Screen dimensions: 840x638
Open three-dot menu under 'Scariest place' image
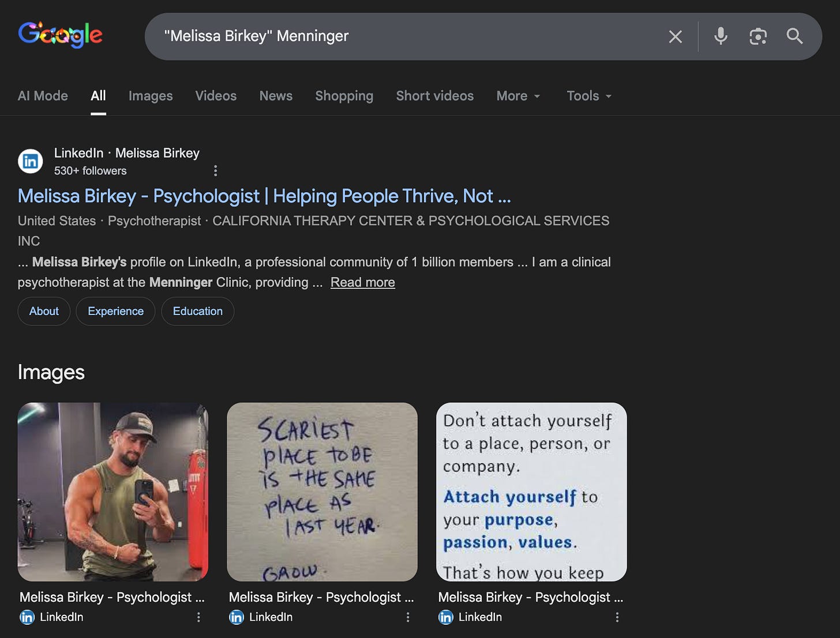(408, 617)
